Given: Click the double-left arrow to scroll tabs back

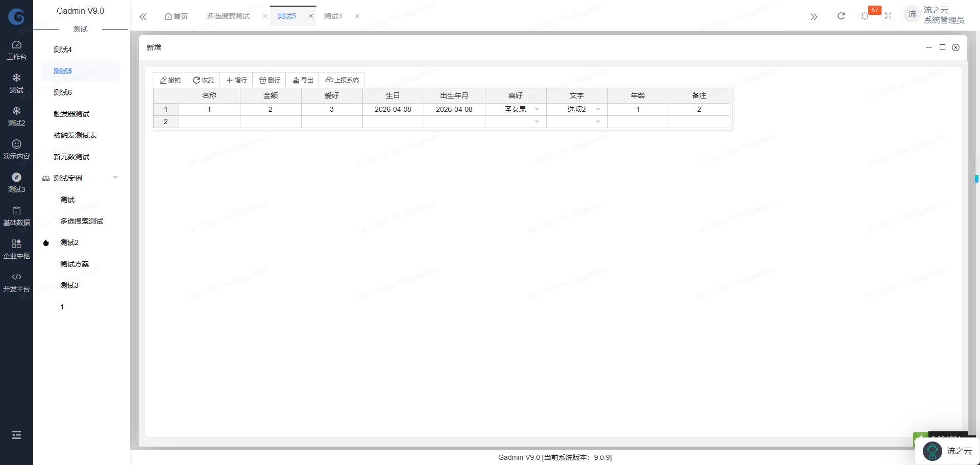Looking at the screenshot, I should [143, 16].
